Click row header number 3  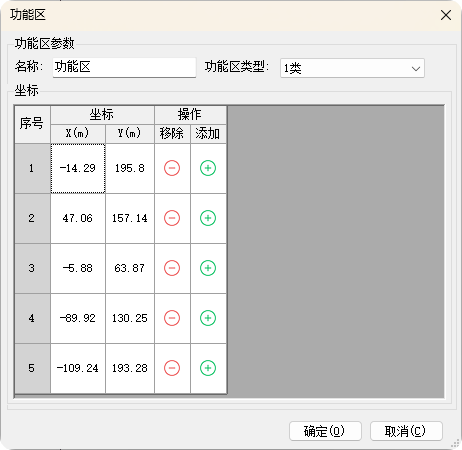(33, 268)
